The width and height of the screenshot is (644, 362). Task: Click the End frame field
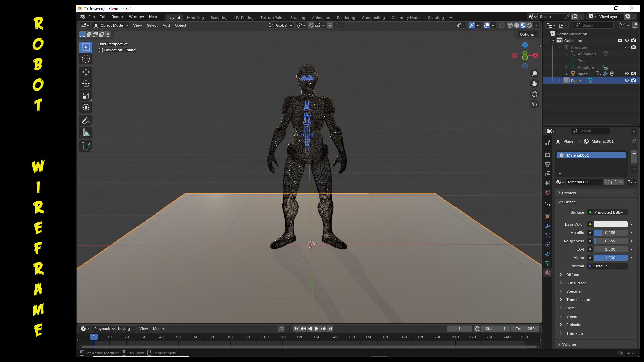tap(525, 329)
